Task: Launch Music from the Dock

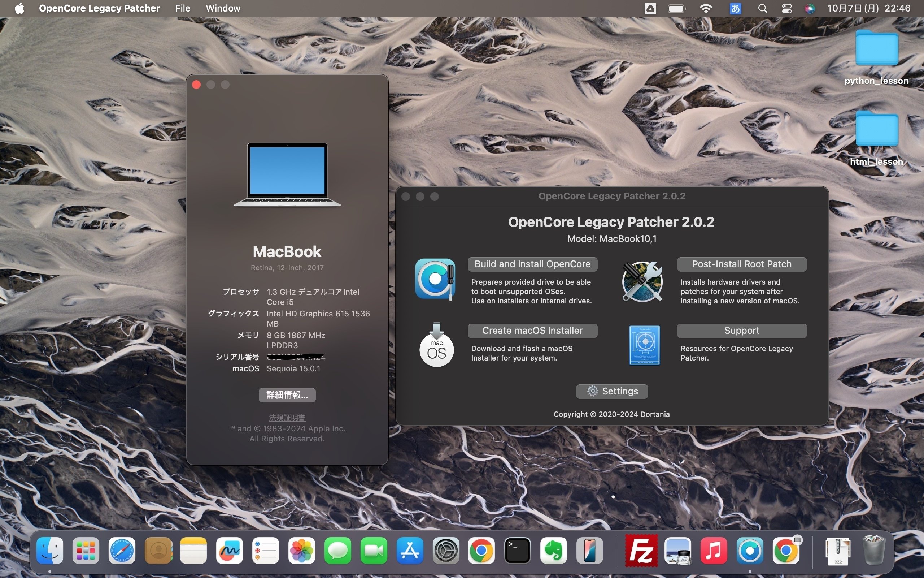Action: (714, 551)
